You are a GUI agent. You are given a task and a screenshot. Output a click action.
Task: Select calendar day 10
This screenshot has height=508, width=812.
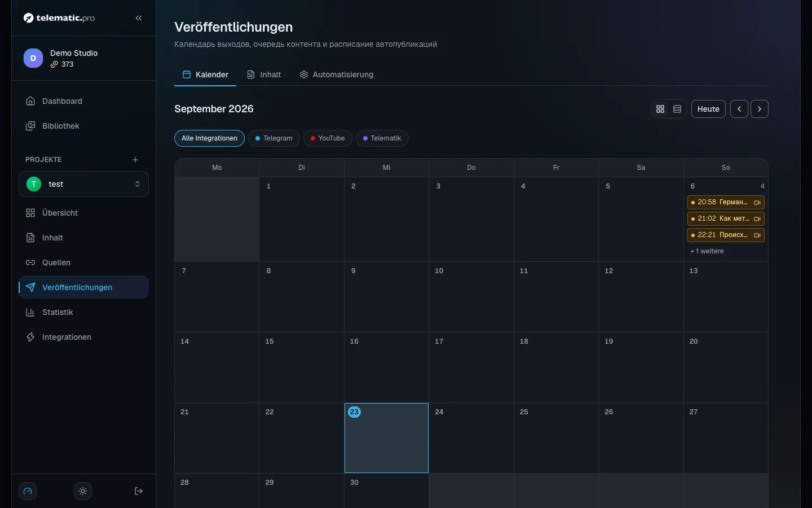click(471, 297)
